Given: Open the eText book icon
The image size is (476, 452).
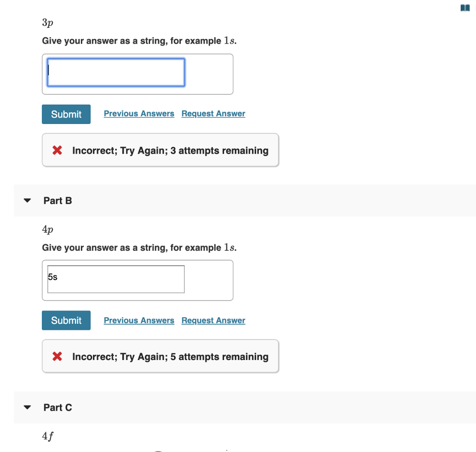Looking at the screenshot, I should click(x=464, y=7).
